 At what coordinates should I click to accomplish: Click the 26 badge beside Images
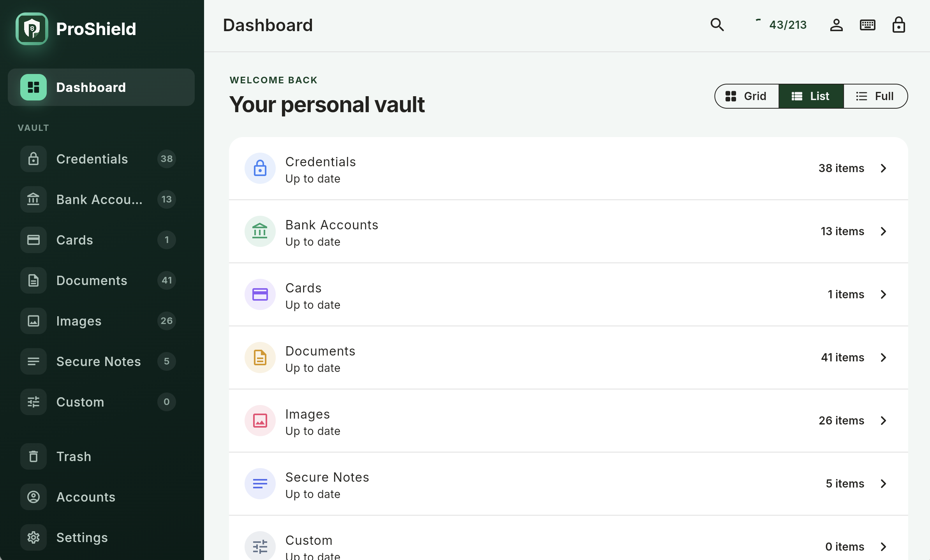pyautogui.click(x=167, y=321)
